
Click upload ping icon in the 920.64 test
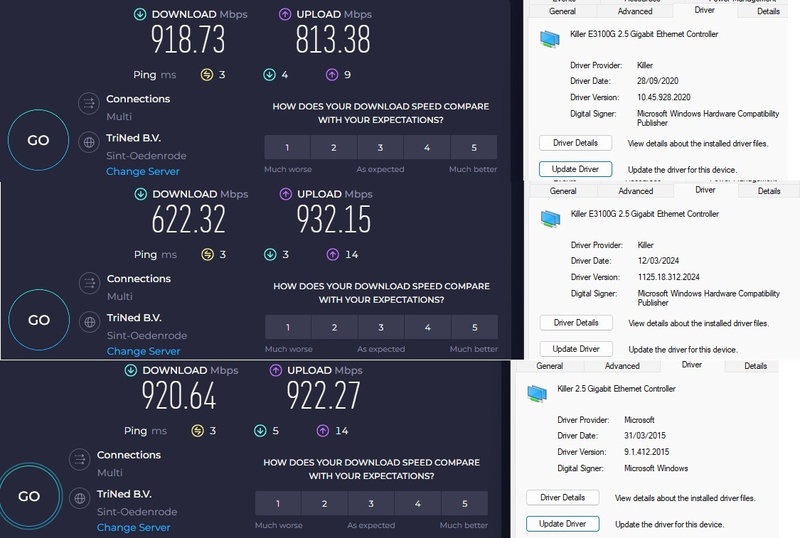coord(322,431)
